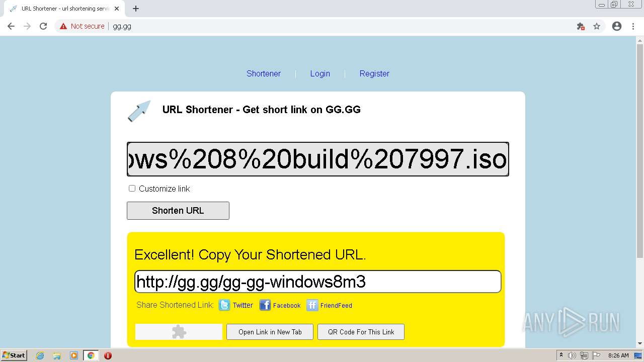
Task: Share via the Facebook icon
Action: point(265,305)
